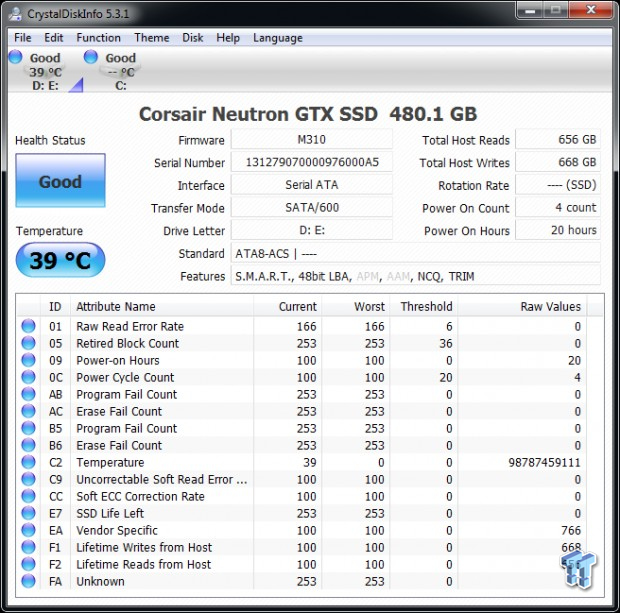Click Power On Hours value 20 hours

point(558,230)
